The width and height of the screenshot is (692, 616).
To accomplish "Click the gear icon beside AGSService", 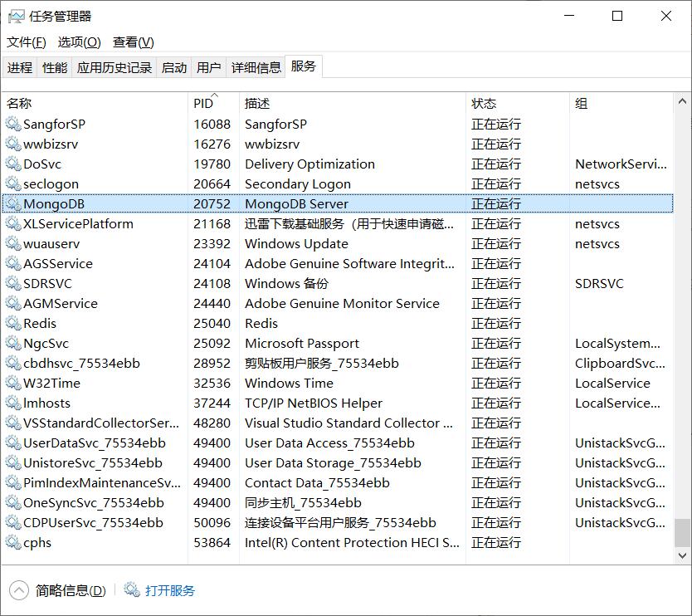I will 13,264.
